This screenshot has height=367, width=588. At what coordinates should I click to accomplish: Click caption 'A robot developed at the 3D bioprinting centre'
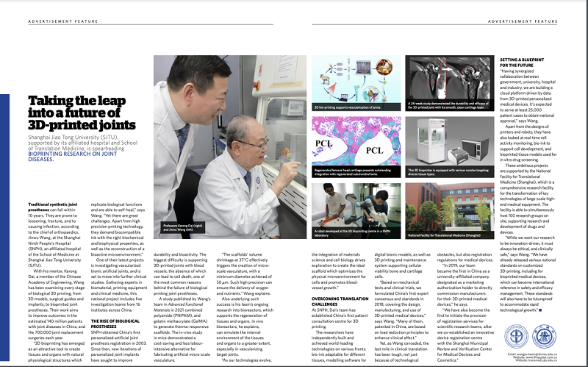(352, 233)
